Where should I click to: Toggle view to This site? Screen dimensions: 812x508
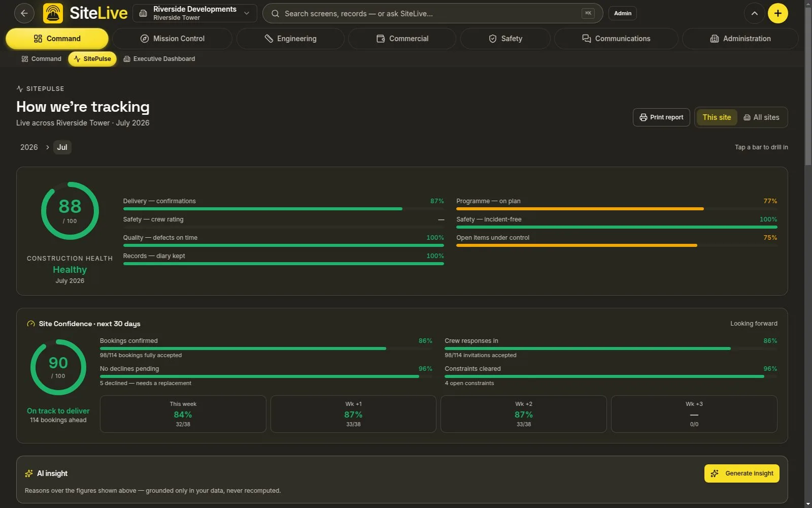717,117
